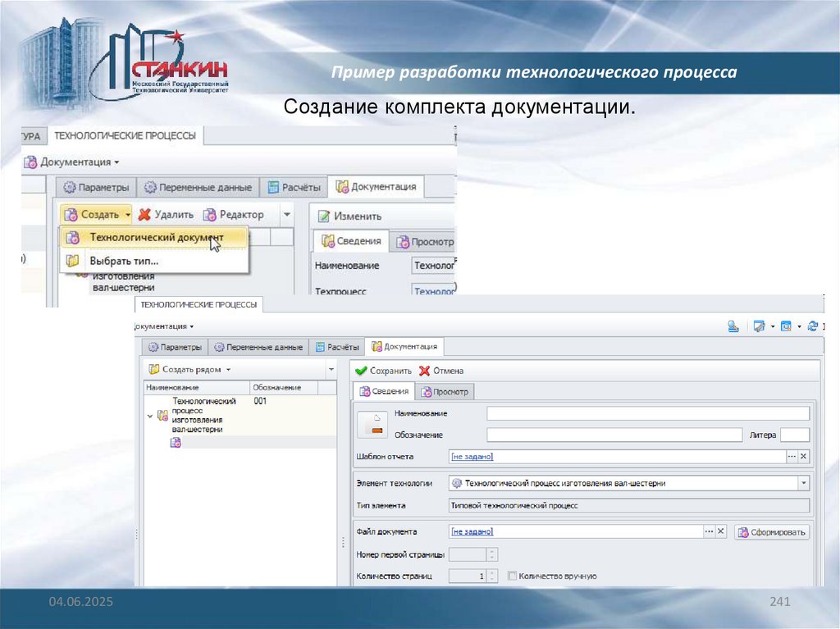Click the red X 'Удалить' delete icon
840x629 pixels.
144,215
